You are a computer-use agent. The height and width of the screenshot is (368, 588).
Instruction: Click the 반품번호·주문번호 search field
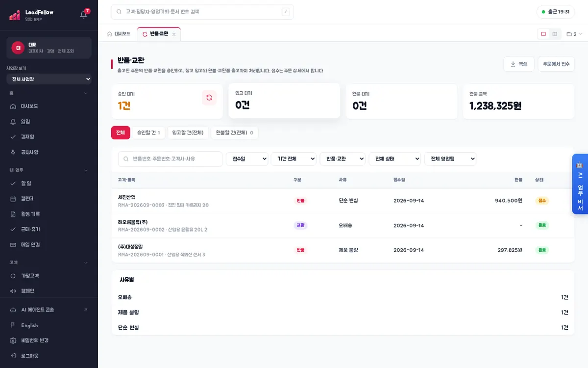(171, 159)
